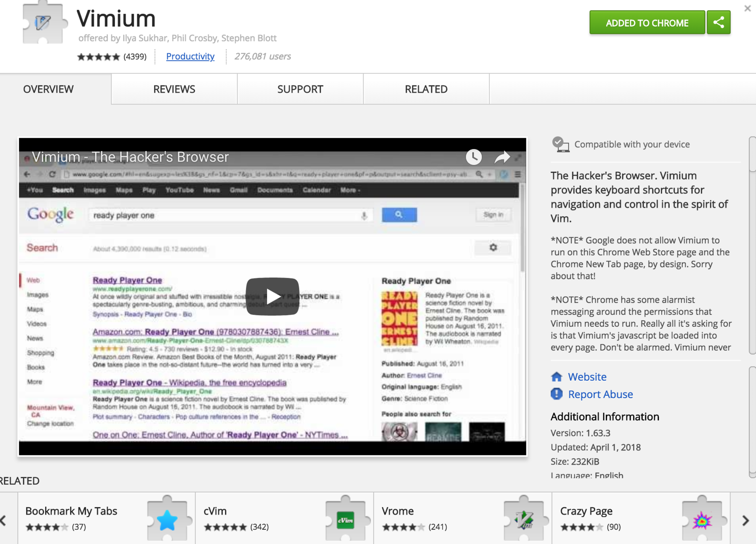
Task: Click the Bookmark My Tabs star rating
Action: pyautogui.click(x=47, y=527)
